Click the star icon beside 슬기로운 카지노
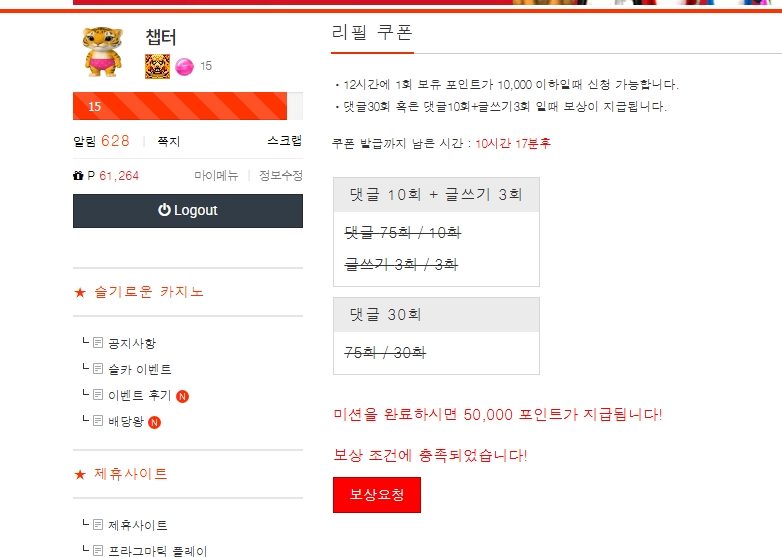782x557 pixels. 80,293
